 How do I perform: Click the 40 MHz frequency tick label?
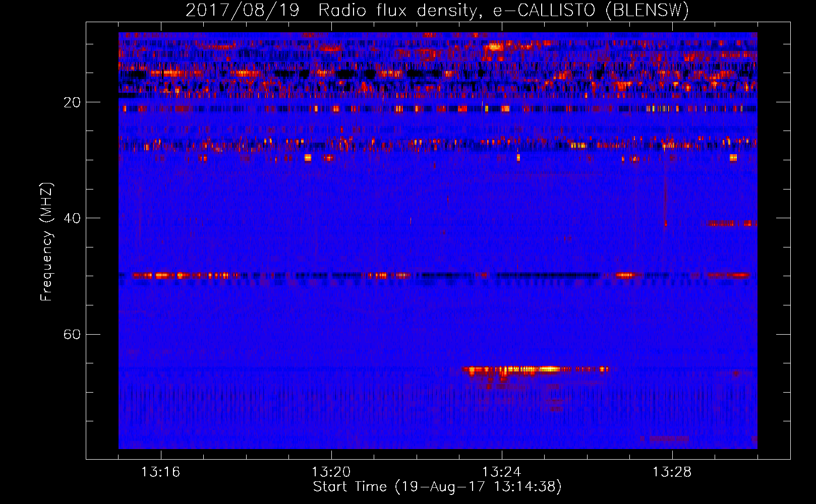click(72, 218)
